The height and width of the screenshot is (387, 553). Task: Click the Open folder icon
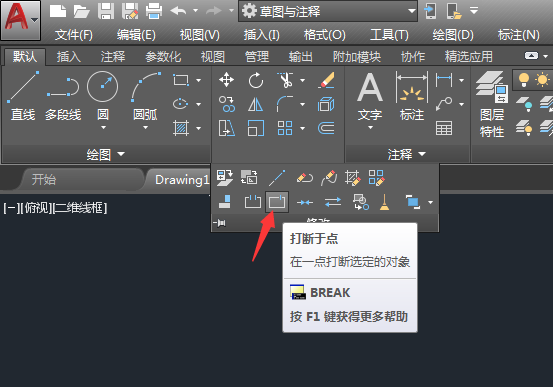[82, 11]
